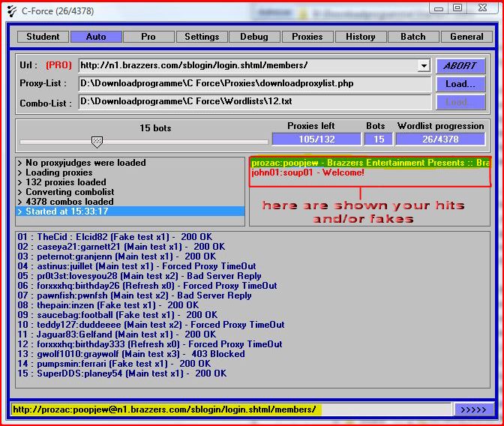View the History tab
Viewport: 504px width, 426px height.
click(361, 37)
